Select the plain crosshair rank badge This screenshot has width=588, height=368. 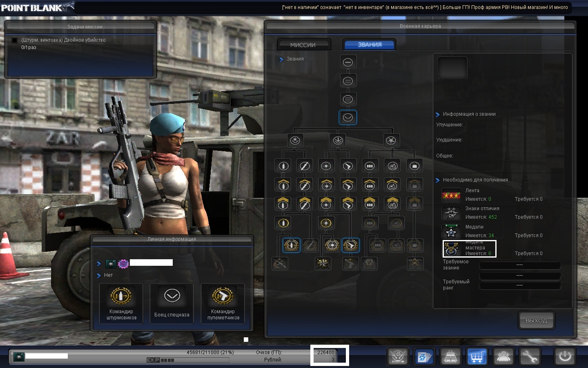(326, 166)
